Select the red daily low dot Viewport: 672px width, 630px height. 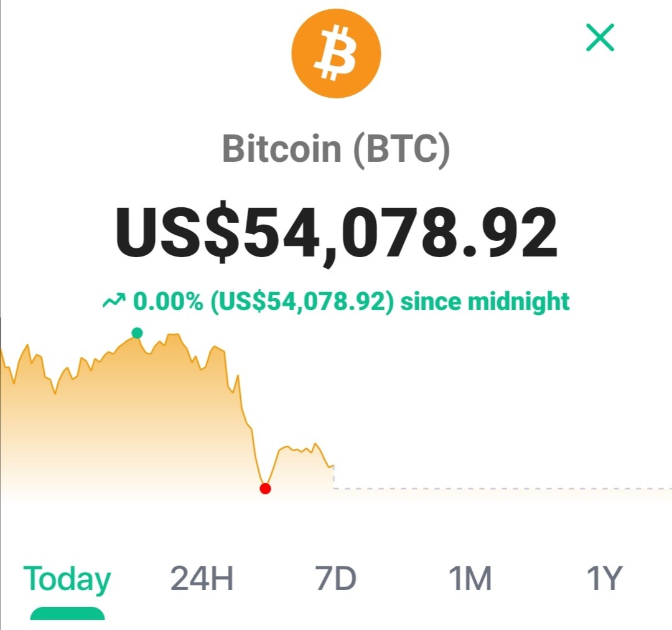265,489
